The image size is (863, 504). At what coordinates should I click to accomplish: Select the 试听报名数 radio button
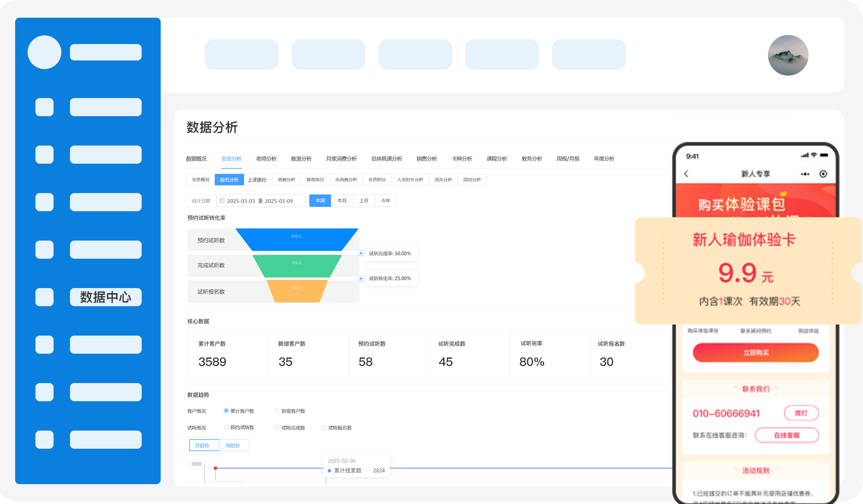[x=324, y=428]
